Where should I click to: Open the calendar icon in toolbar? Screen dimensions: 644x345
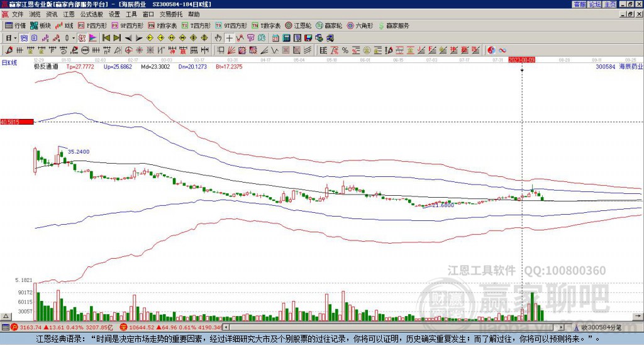[275, 38]
